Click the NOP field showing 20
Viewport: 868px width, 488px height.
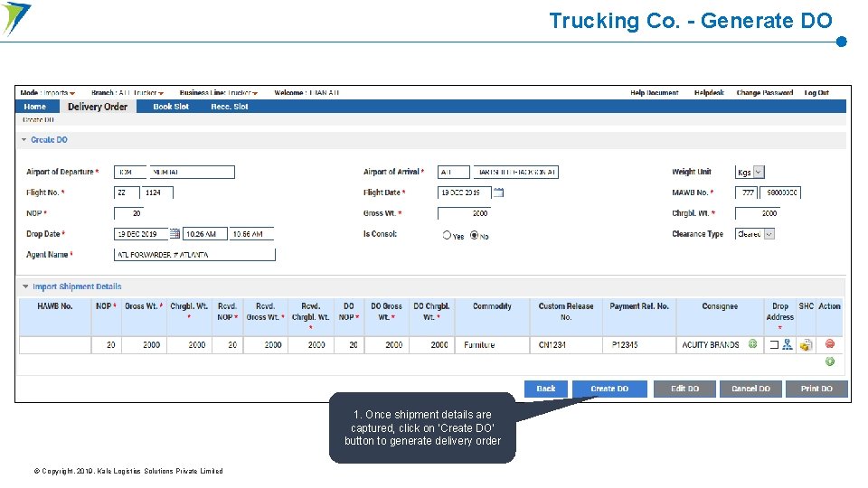[x=129, y=213]
